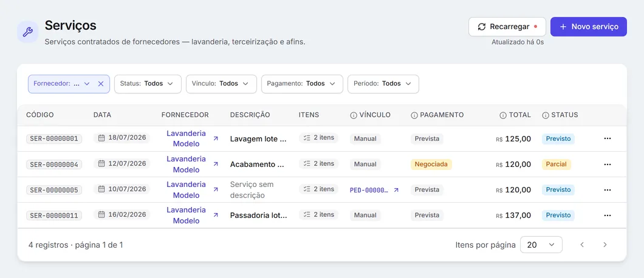Click 2 itens badge in SER-00000005 row
The image size is (644, 278).
318,189
